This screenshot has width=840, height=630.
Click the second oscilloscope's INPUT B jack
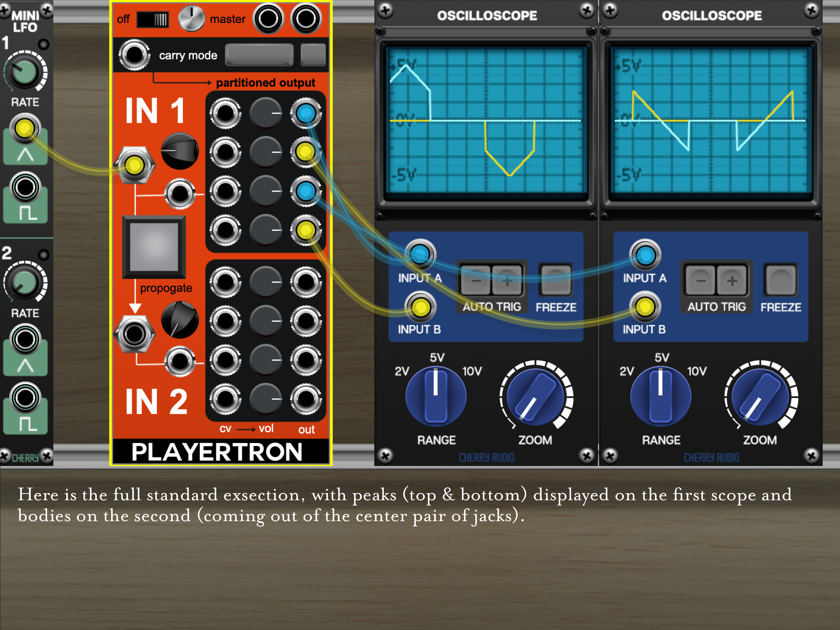pyautogui.click(x=645, y=307)
